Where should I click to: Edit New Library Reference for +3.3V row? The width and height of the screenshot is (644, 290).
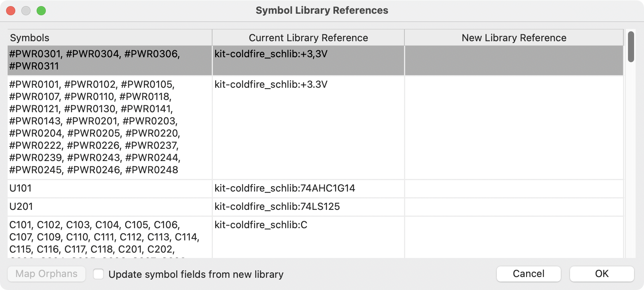(x=514, y=127)
